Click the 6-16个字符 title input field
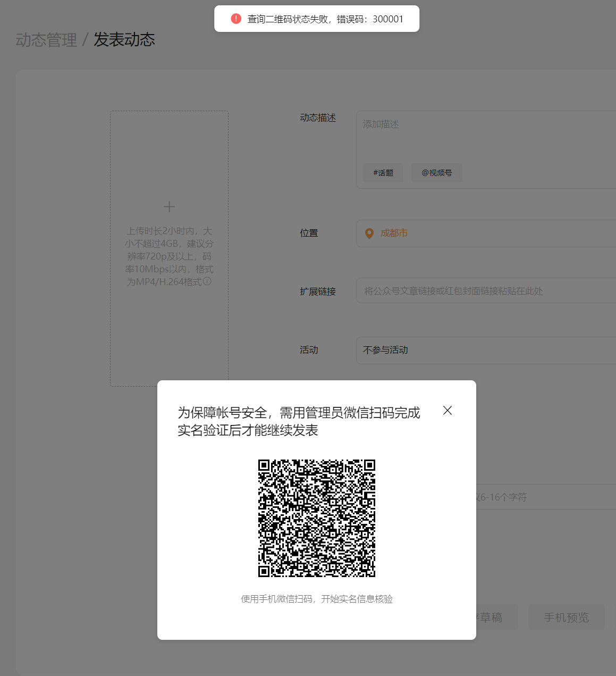Viewport: 616px width, 676px height. click(x=546, y=497)
